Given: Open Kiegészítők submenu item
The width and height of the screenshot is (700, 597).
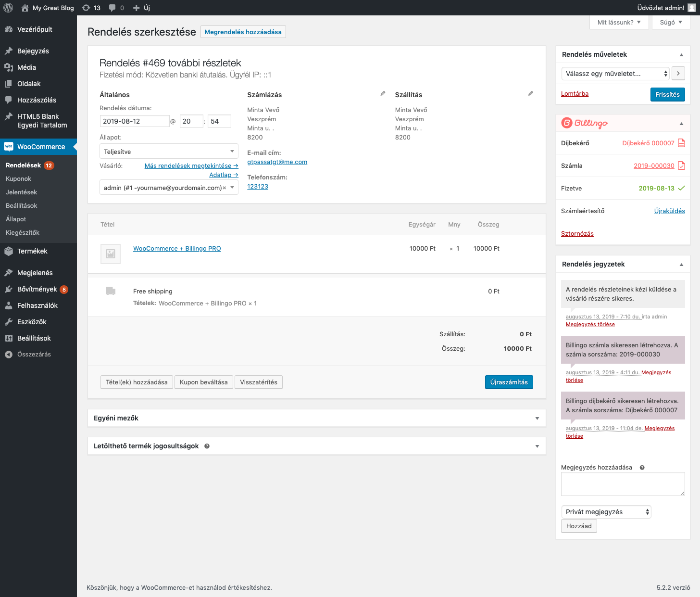Looking at the screenshot, I should click(23, 232).
